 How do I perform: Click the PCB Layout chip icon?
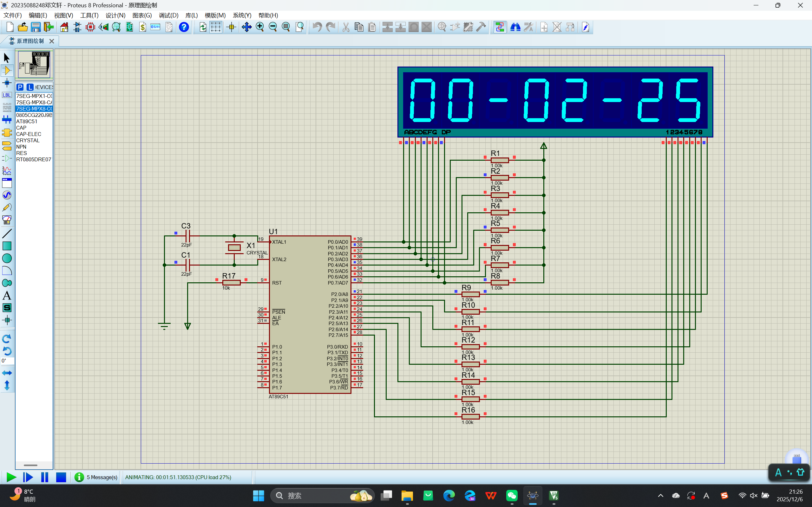(x=90, y=27)
